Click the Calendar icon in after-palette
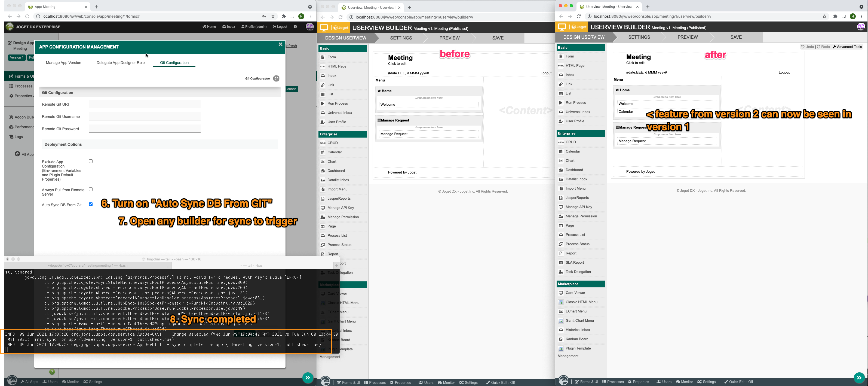 (x=561, y=152)
